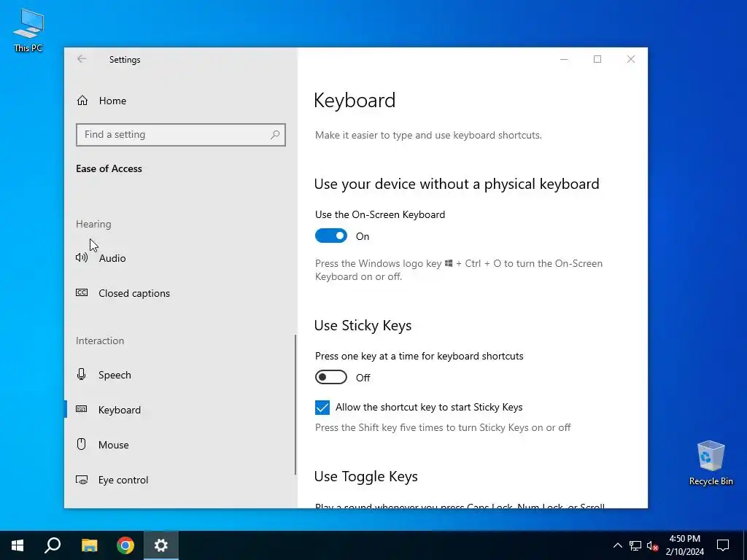Select the Recycle Bin desktop icon
Screen dimensions: 747x560
coord(711,462)
